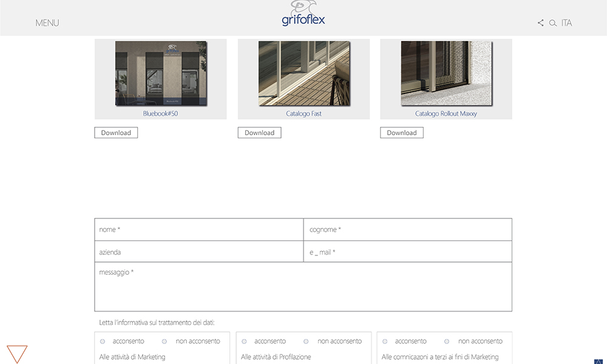The width and height of the screenshot is (607, 364).
Task: Download the Catalogo Rollout Maxxy
Action: (402, 133)
